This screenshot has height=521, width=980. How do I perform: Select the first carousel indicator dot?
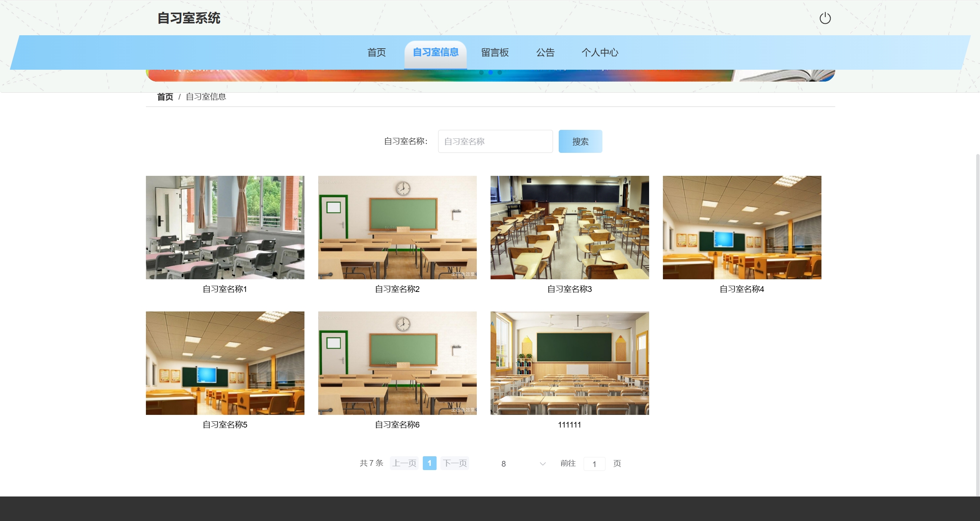[x=481, y=72]
